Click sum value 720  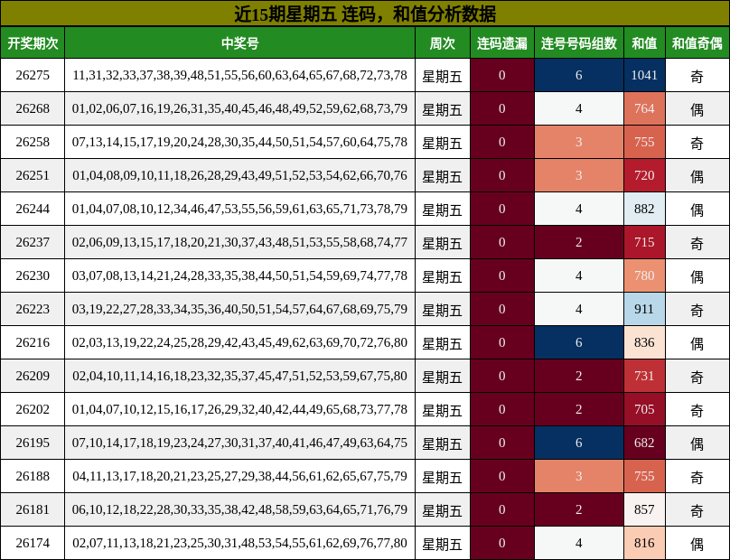tap(644, 175)
